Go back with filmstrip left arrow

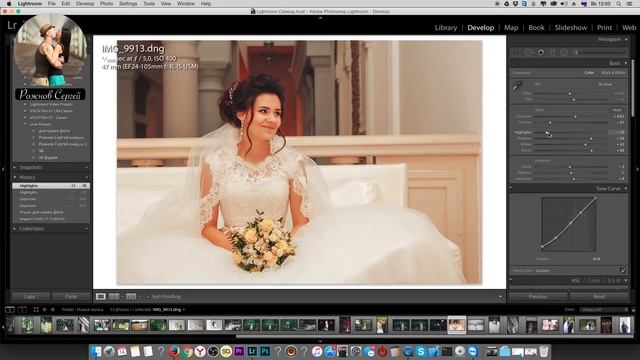(x=44, y=309)
